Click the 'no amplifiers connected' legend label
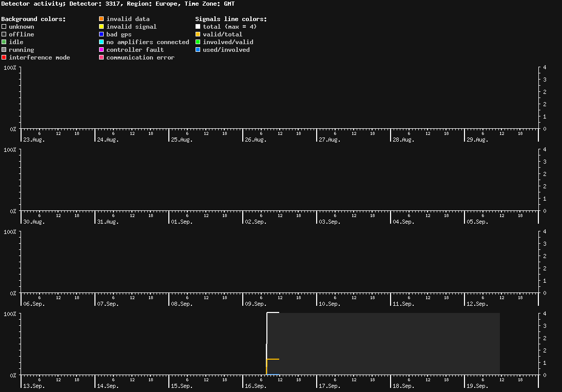The height and width of the screenshot is (392, 562). click(x=148, y=42)
